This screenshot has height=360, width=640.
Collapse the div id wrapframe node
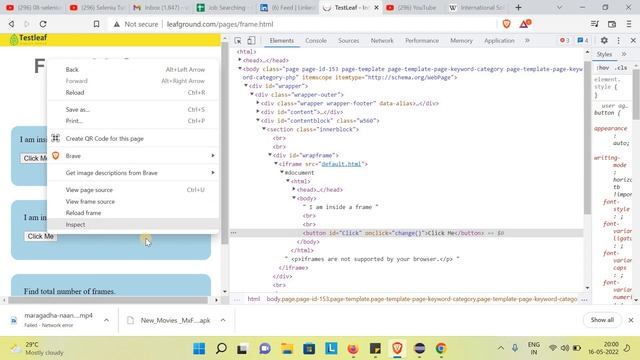point(270,155)
